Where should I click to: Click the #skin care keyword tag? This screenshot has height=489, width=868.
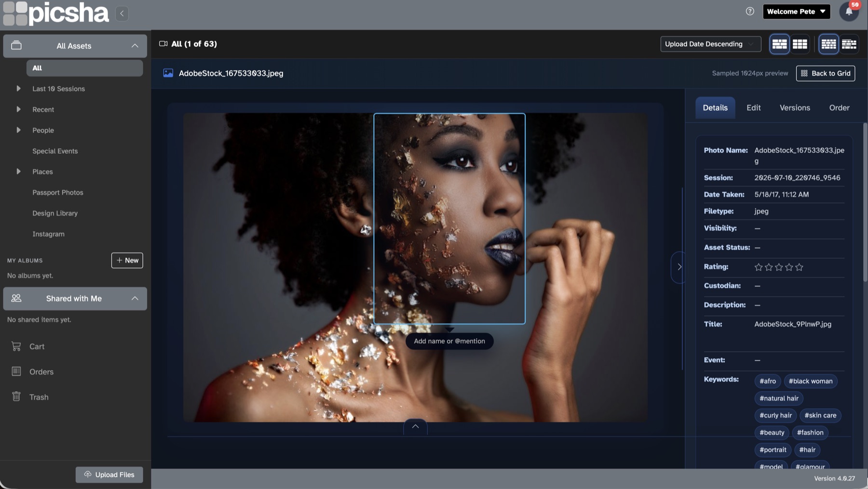click(x=820, y=415)
